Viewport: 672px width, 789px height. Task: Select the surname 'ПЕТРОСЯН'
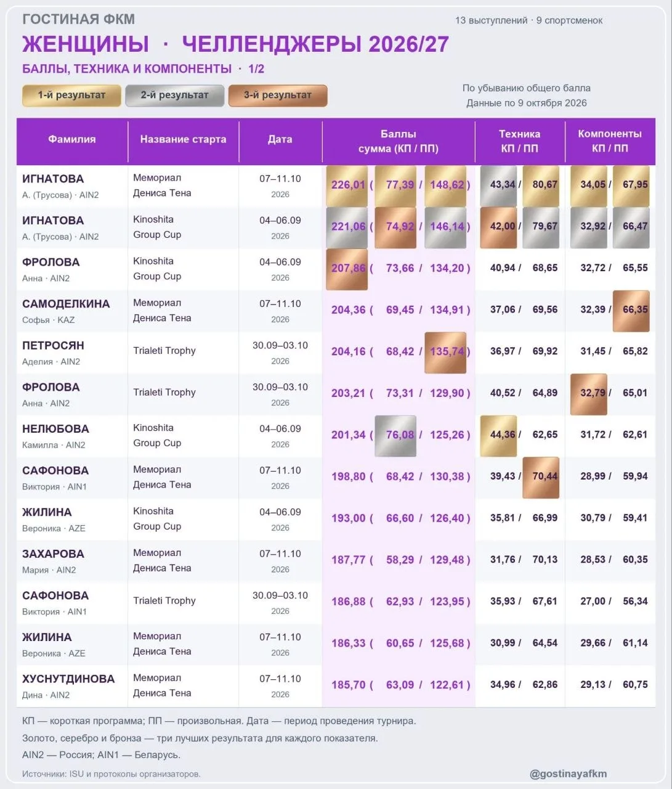(53, 346)
